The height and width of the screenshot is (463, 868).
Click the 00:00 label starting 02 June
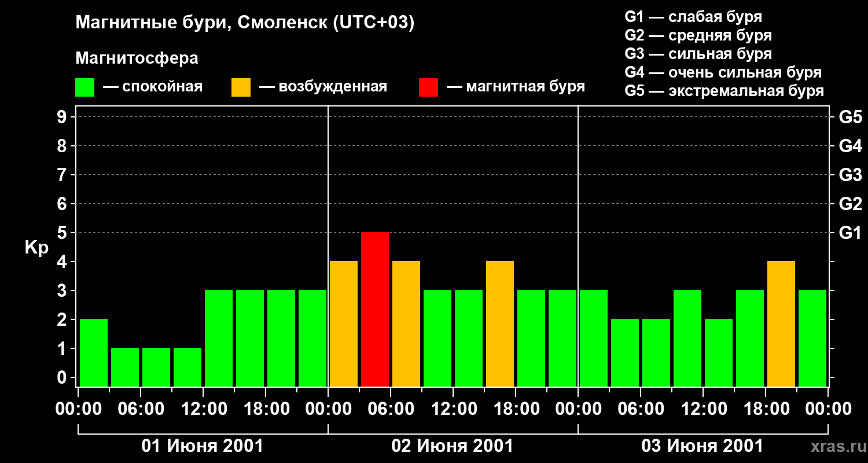coord(328,409)
